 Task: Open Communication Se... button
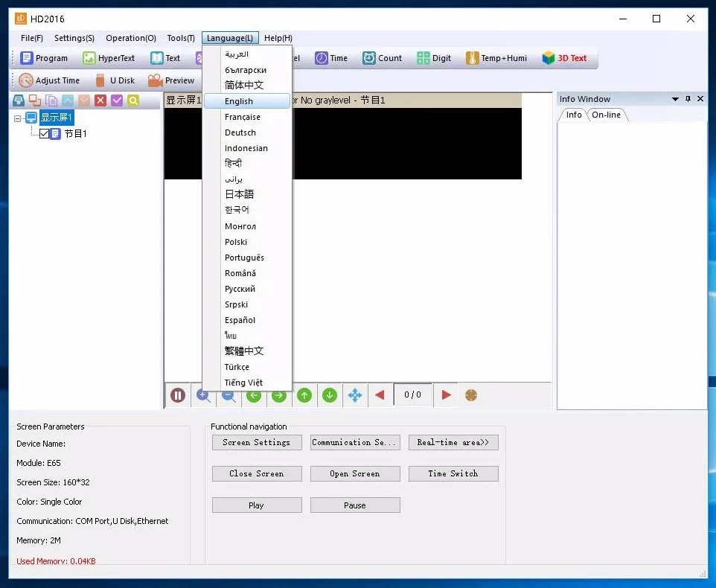355,442
